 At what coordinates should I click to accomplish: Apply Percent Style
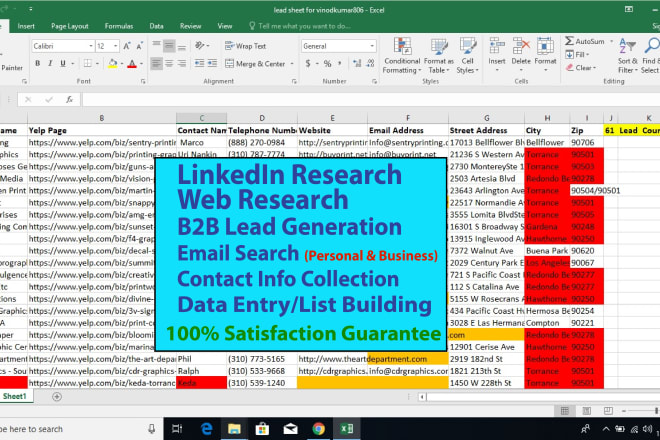pyautogui.click(x=327, y=64)
